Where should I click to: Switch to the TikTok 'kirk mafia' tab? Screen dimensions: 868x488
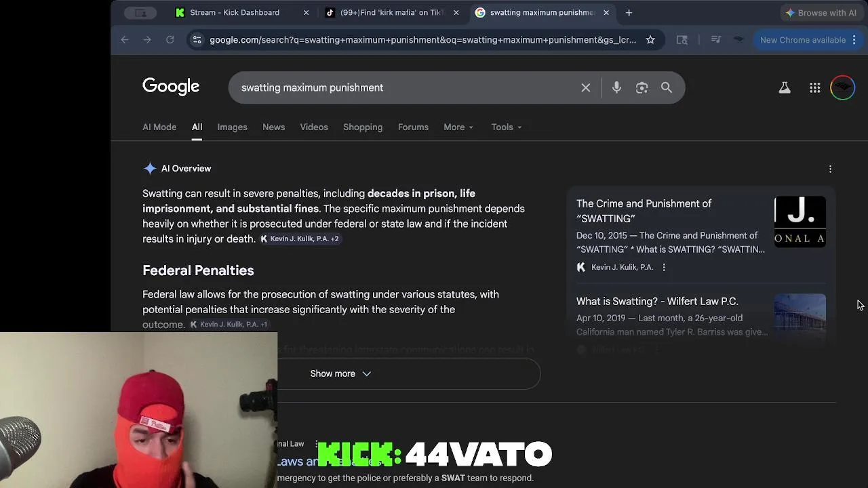[x=392, y=12]
